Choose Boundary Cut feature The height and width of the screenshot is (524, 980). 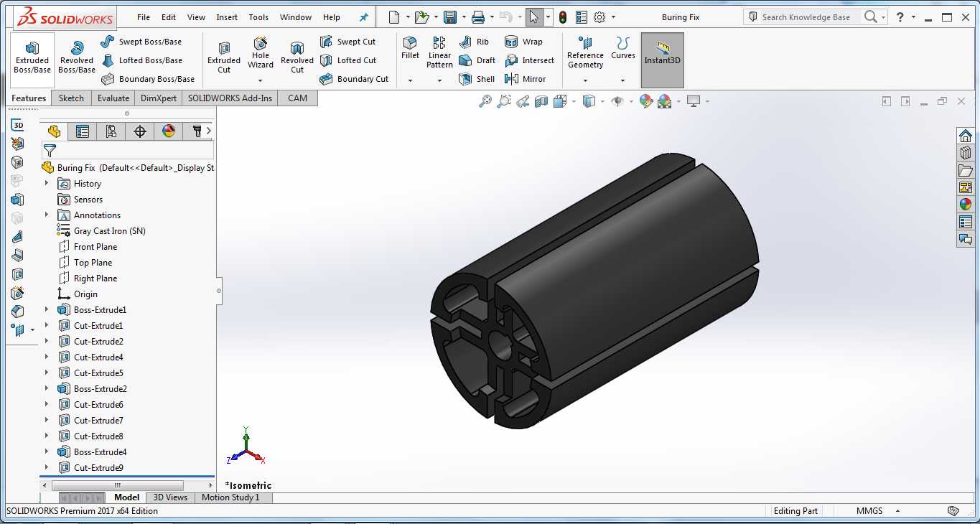pyautogui.click(x=354, y=79)
